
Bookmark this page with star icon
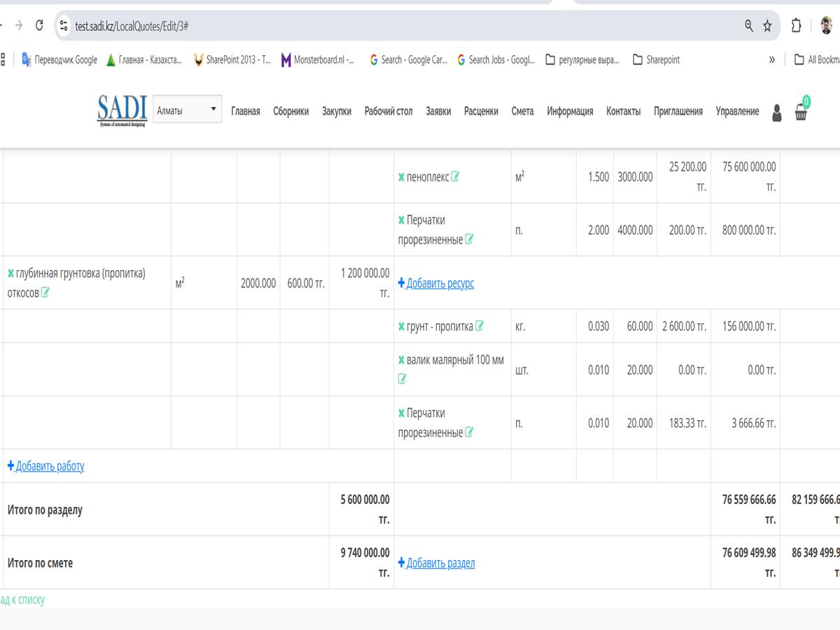(767, 26)
